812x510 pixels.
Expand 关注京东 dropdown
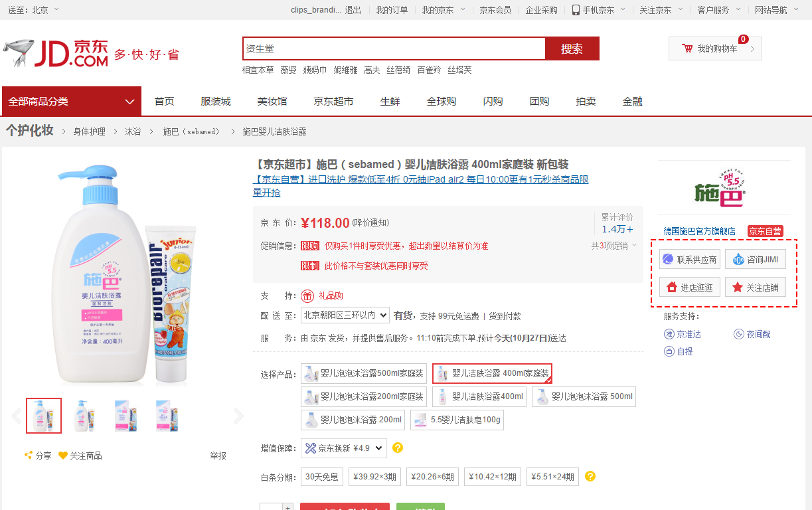[x=661, y=10]
